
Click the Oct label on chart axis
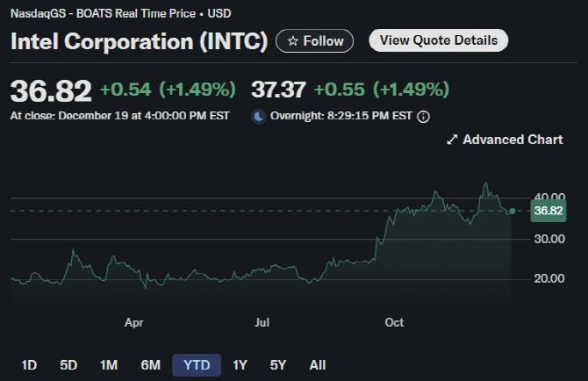point(394,323)
